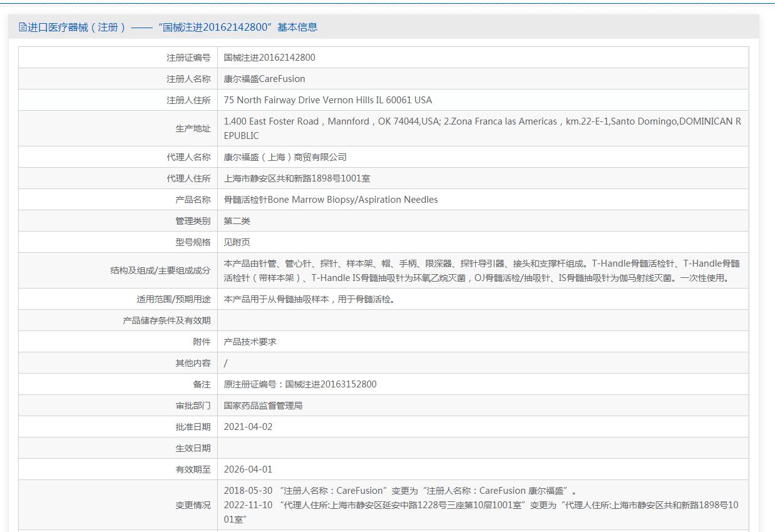
Task: Select agent name 康尔福盛（上海）商贸有限公司
Action: click(285, 157)
